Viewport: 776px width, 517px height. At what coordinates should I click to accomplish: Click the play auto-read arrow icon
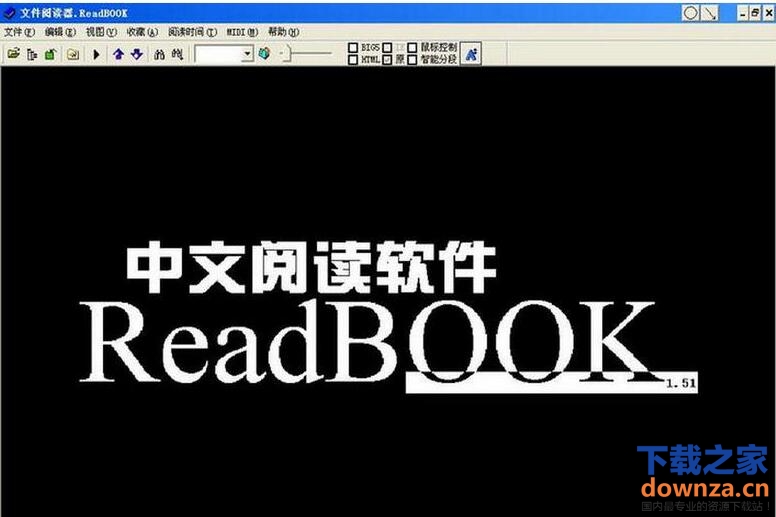pos(97,54)
